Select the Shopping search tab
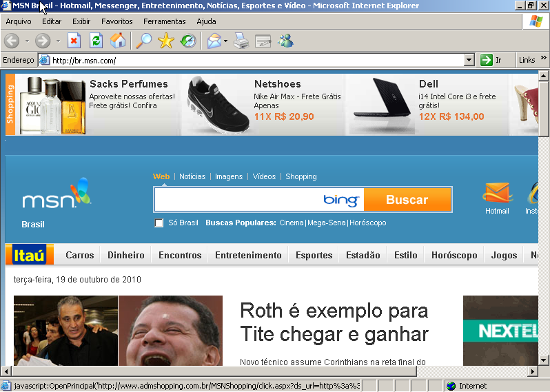Viewport: 550px width, 392px height. pos(301,176)
